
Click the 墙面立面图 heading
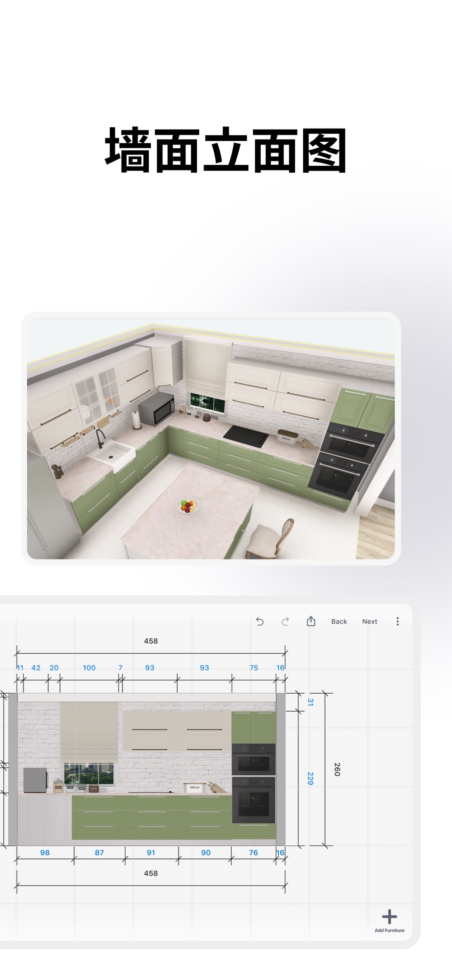click(x=226, y=150)
